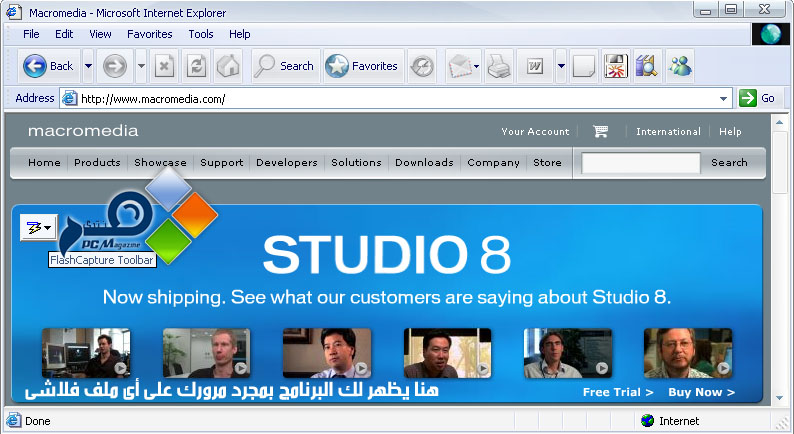
Task: Open the address bar dropdown arrow
Action: coord(724,98)
